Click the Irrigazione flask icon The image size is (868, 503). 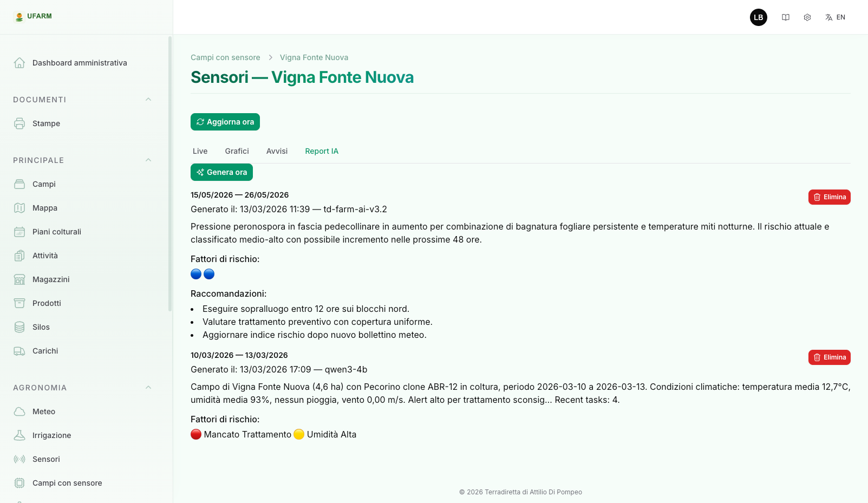pos(19,435)
